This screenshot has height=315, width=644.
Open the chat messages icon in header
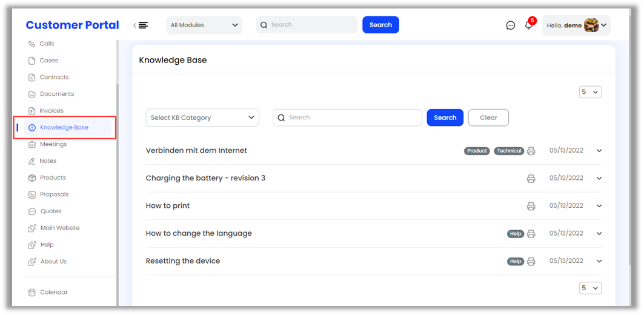click(511, 25)
